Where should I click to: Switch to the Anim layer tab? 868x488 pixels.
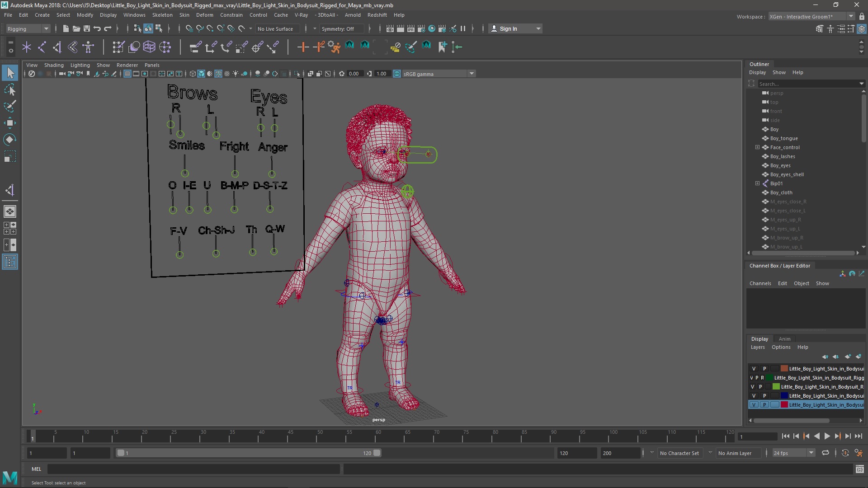784,339
